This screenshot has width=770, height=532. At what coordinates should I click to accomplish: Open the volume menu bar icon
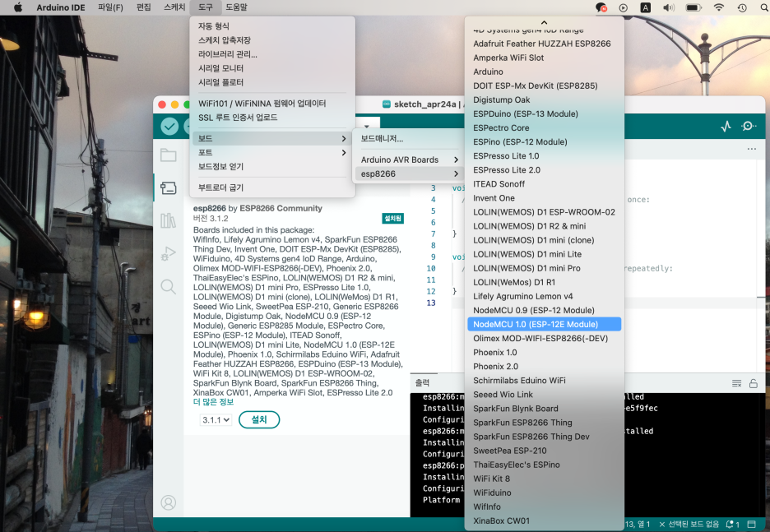point(669,7)
